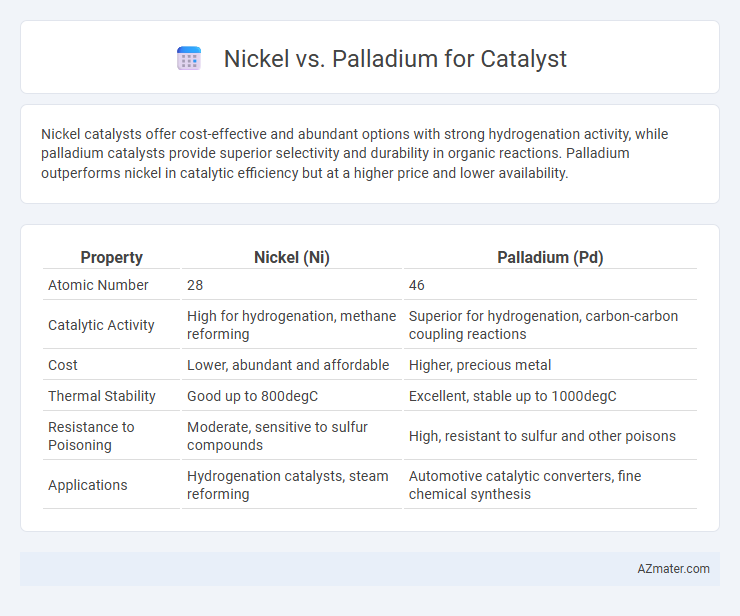Click 'Hydrogenation catalysts, steam reforming' cell
The image size is (740, 616).
(292, 485)
